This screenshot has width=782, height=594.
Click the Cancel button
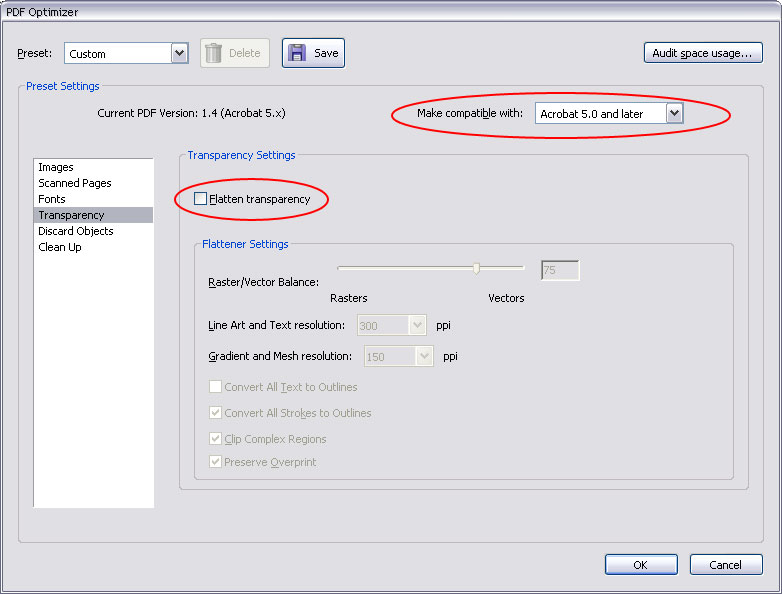click(726, 565)
